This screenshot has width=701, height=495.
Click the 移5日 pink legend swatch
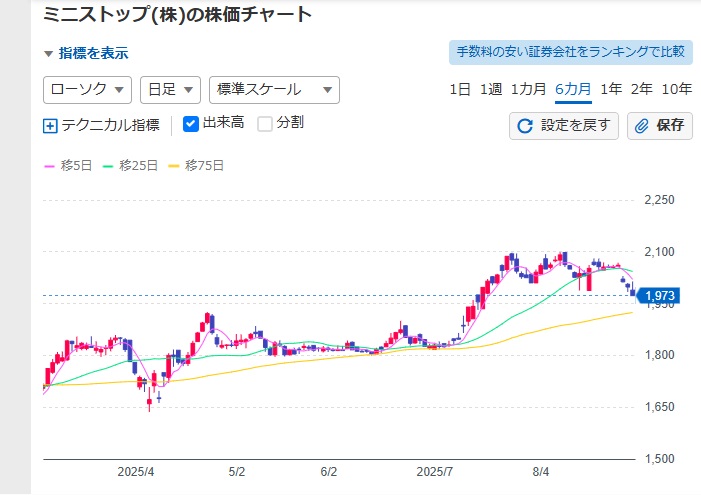point(49,166)
